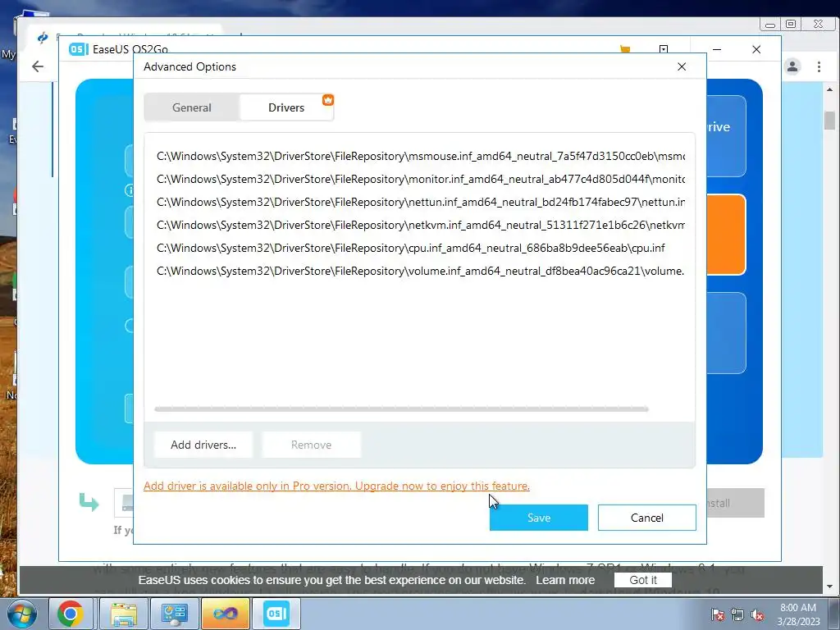Click the infinity-logo taskbar app
Viewport: 840px width, 630px height.
pos(225,614)
